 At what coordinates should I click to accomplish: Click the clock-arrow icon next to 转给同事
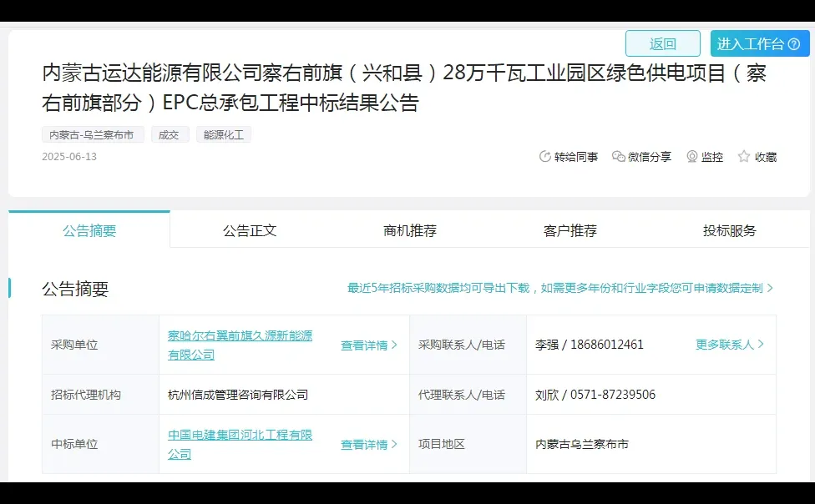coord(543,156)
